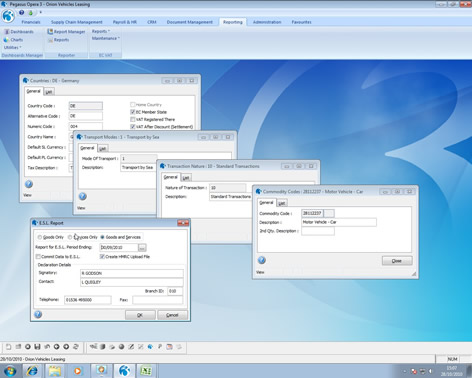The width and height of the screenshot is (472, 378).
Task: Click the help icon in Commodity Codes window
Action: click(x=262, y=260)
